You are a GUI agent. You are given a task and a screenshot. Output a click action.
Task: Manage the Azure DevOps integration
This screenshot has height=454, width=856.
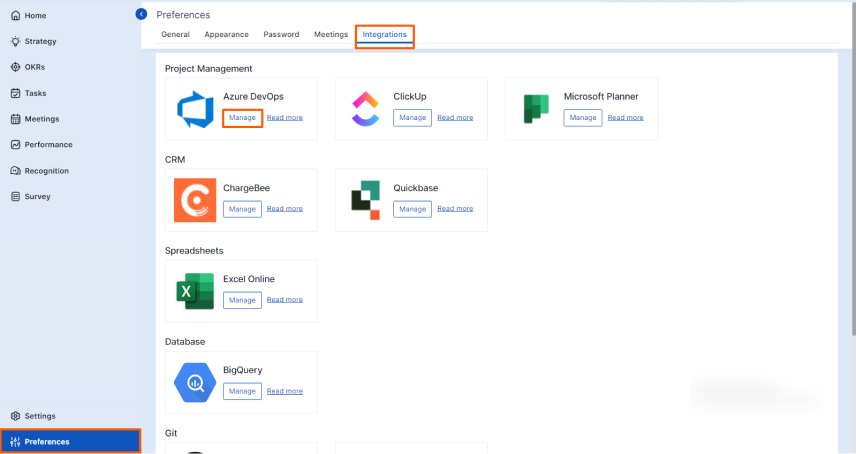coord(242,118)
